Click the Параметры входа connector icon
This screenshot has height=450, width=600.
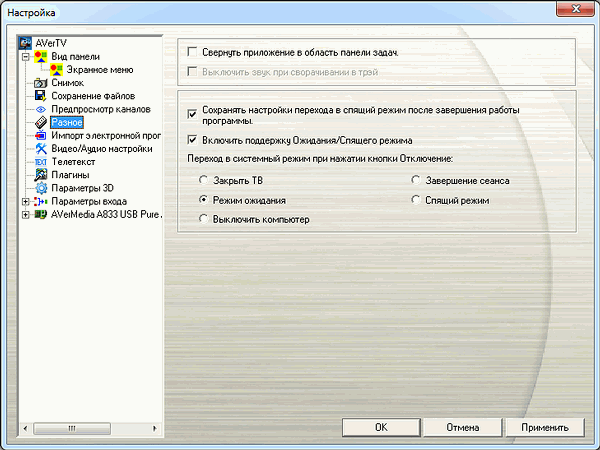pyautogui.click(x=41, y=201)
